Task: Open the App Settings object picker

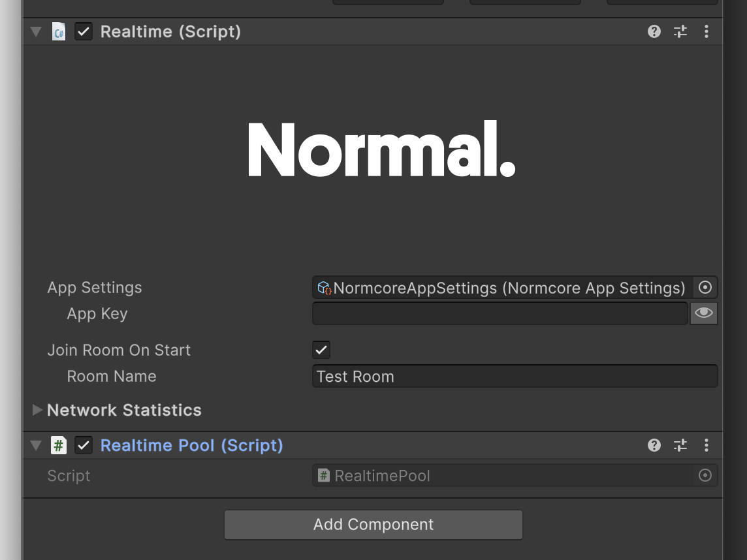Action: 706,287
